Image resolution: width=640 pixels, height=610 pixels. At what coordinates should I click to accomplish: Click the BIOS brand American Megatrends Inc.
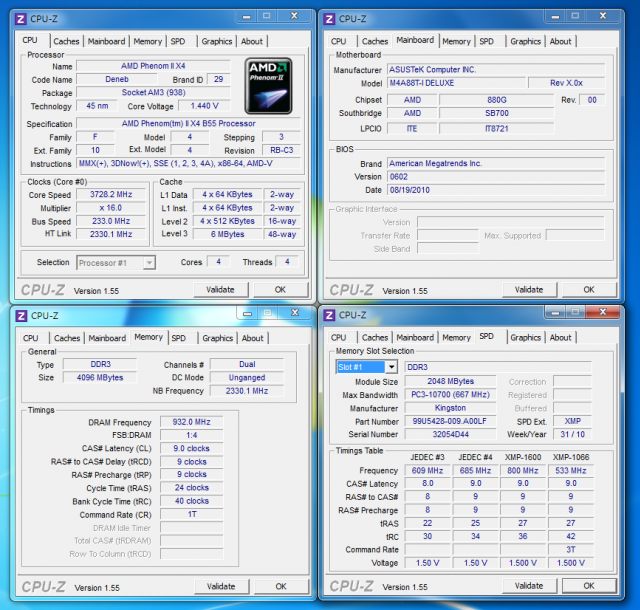[x=496, y=163]
